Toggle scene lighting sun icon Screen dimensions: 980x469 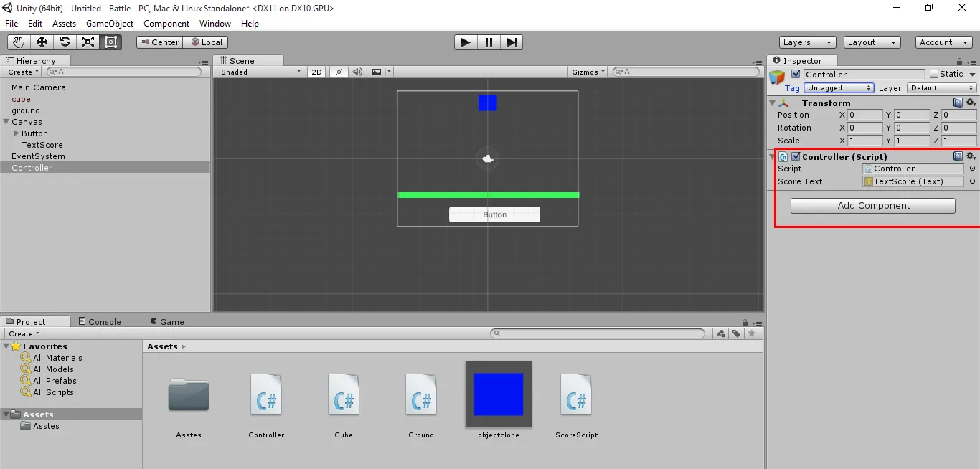[339, 72]
